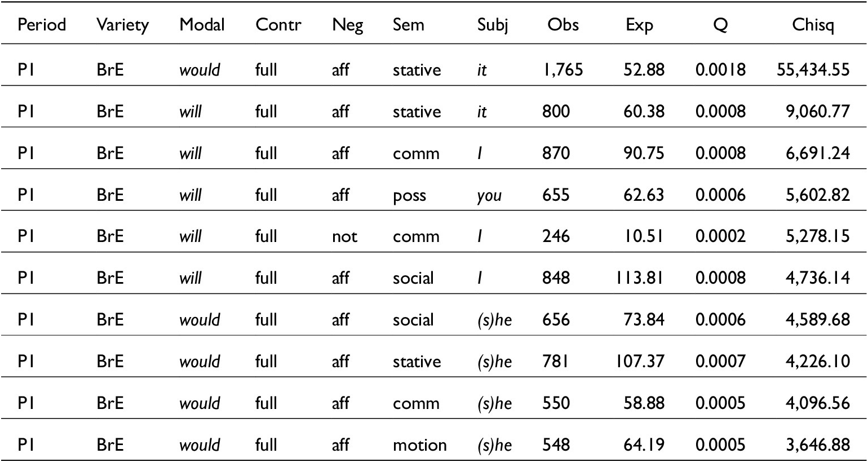This screenshot has height=462, width=868.
Task: Select the Exp column header
Action: coord(639,25)
